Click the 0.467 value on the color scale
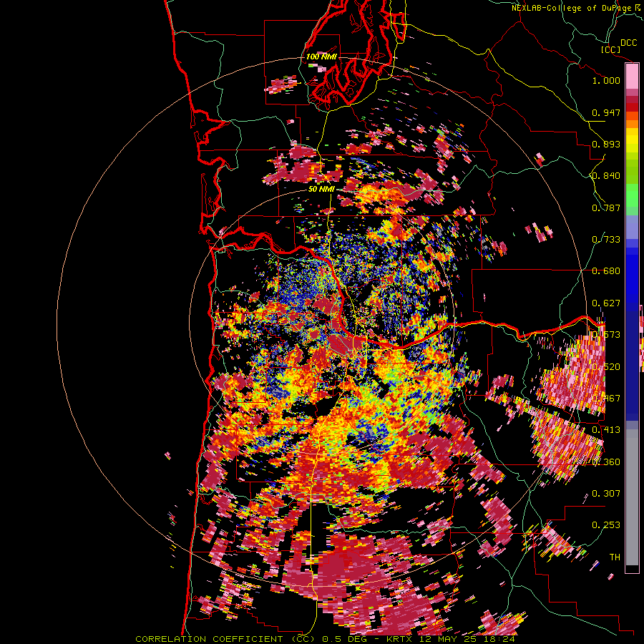The width and height of the screenshot is (644, 644). point(606,399)
